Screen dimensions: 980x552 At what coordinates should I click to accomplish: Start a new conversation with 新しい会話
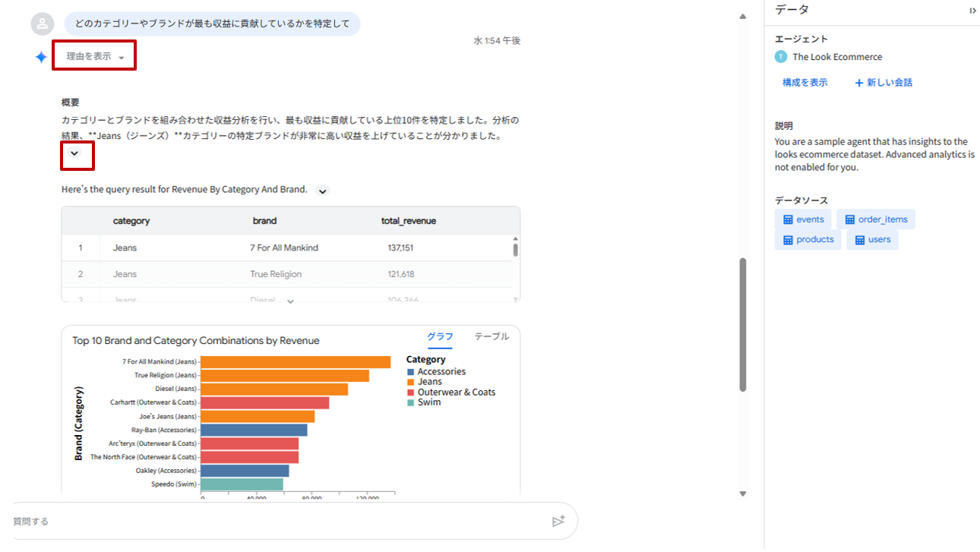pos(884,83)
